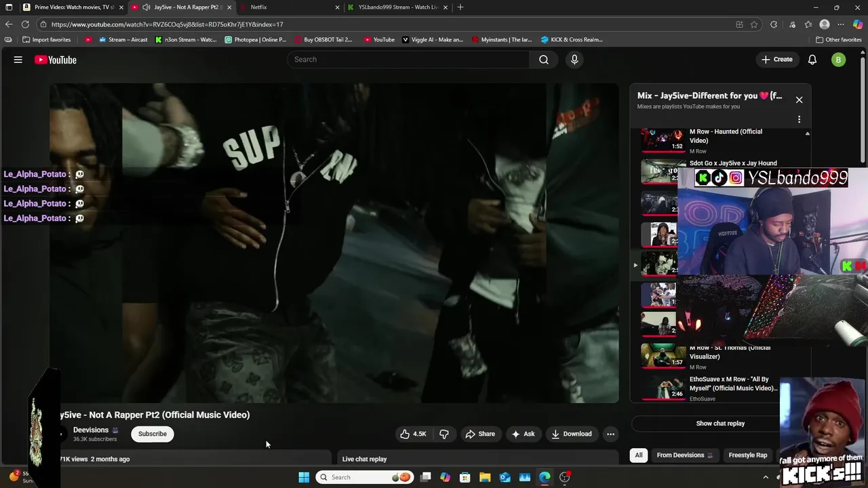Open the KICK & Cross Realm bookmark
The width and height of the screenshot is (868, 488).
point(572,39)
